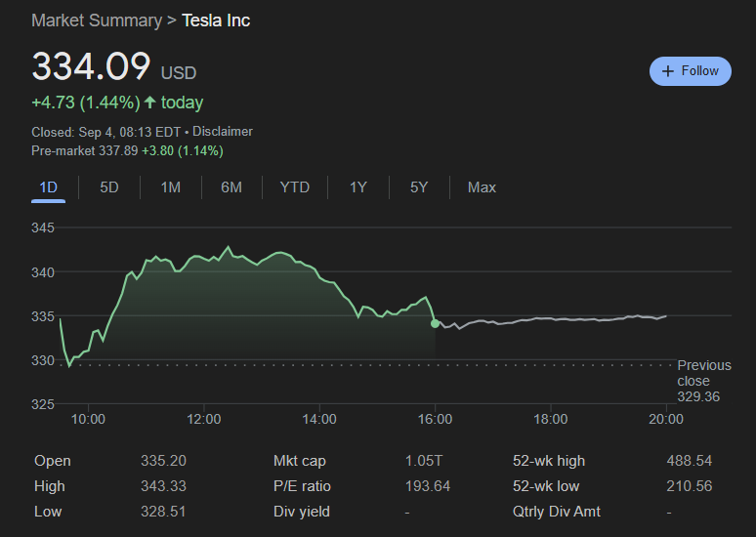
Task: Switch to the 6M tab
Action: [x=231, y=187]
